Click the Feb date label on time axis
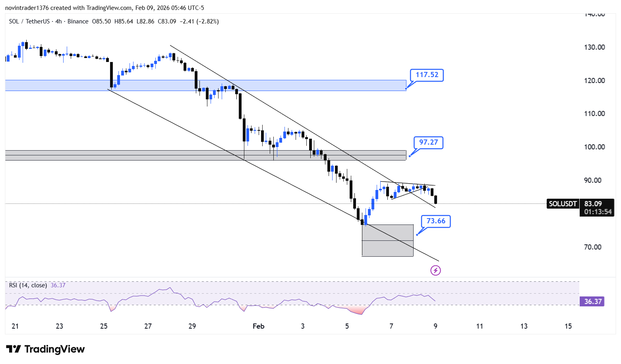621x364 pixels. [258, 326]
